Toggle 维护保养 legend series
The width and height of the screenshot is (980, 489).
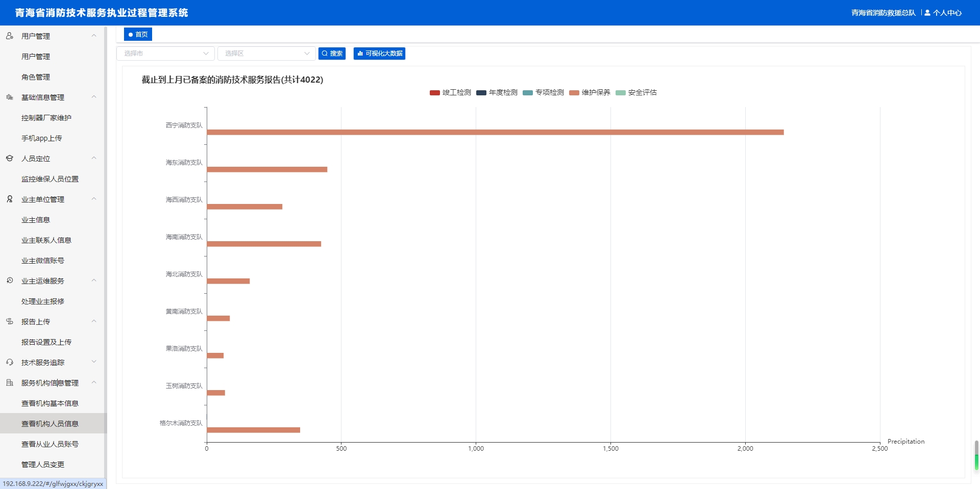tap(590, 92)
